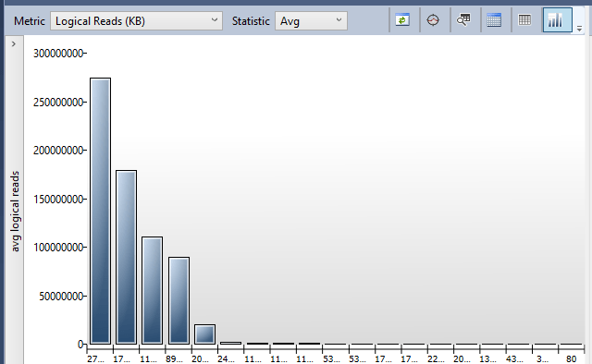
Task: Select the second tallest bar labeled 17...
Action: click(126, 257)
